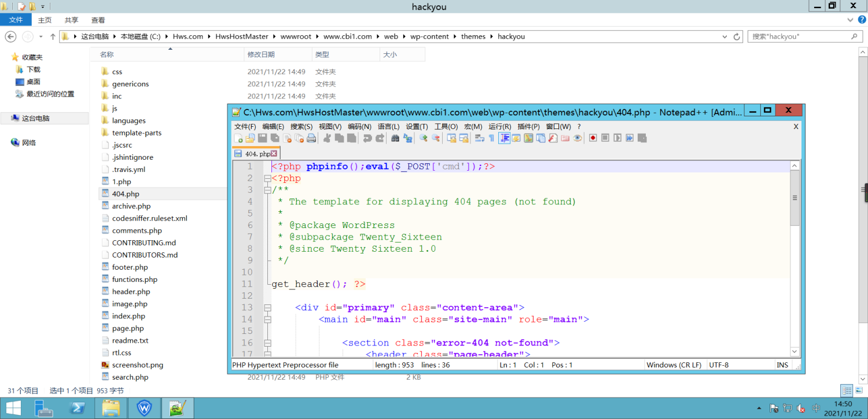This screenshot has width=868, height=419.
Task: Toggle synchronized vertical scrolling icon
Action: [451, 138]
